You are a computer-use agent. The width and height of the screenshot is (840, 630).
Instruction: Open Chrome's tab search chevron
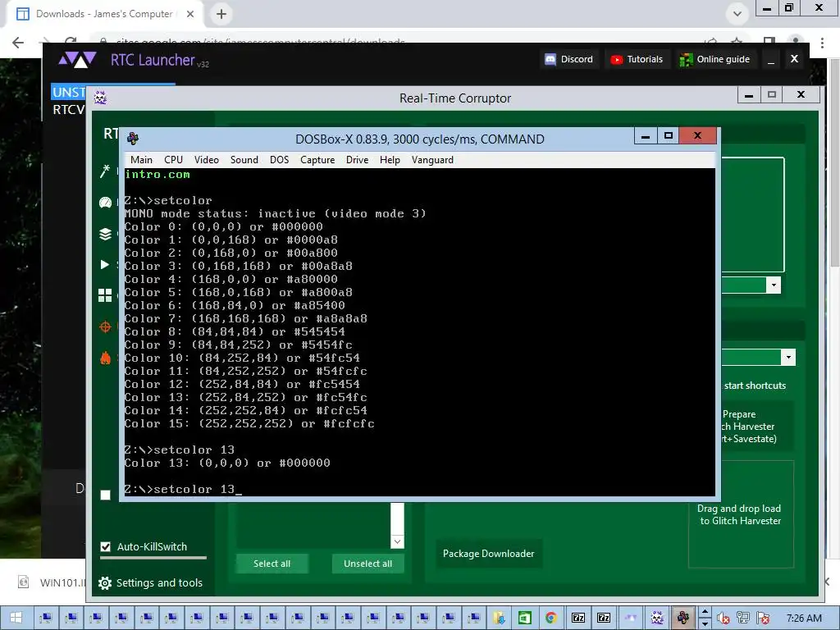[737, 14]
